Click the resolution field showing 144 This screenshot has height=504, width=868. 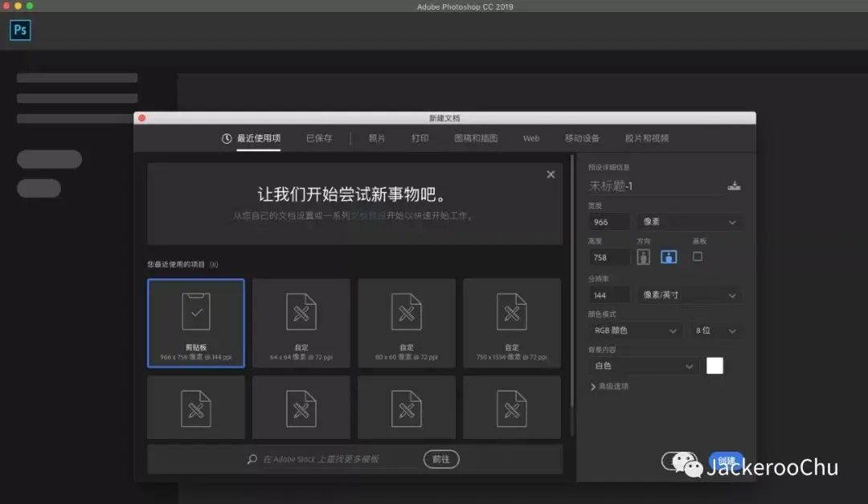pyautogui.click(x=609, y=295)
